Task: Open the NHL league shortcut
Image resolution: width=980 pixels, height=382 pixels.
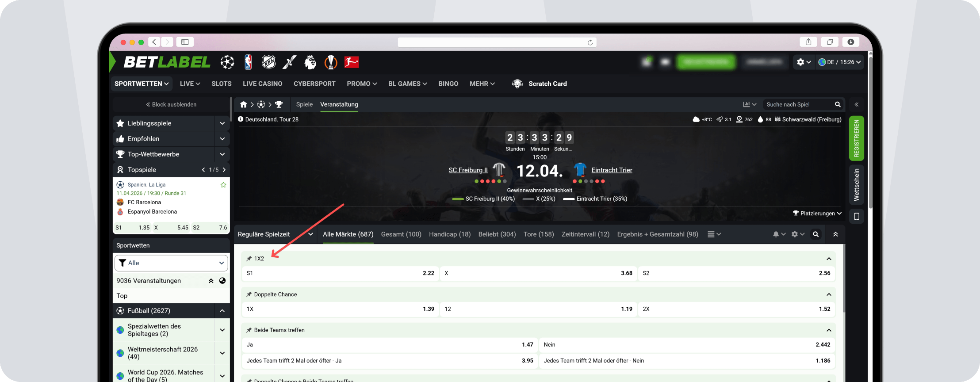Action: tap(268, 62)
